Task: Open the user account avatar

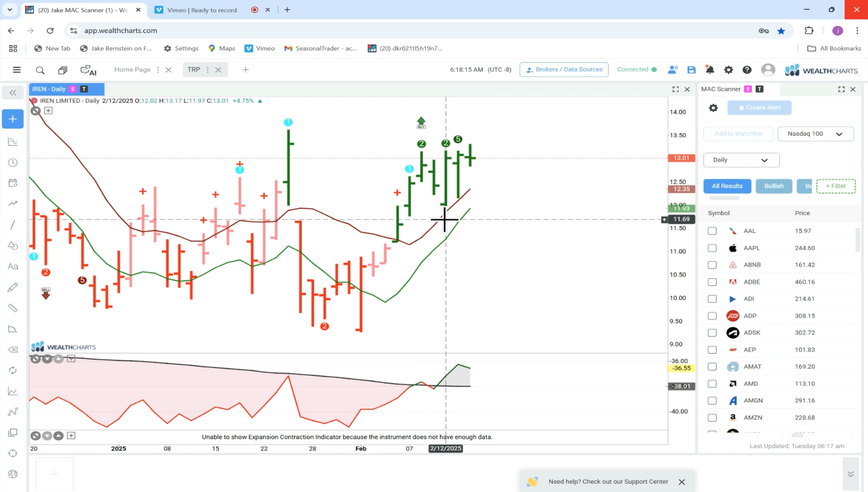Action: (768, 69)
